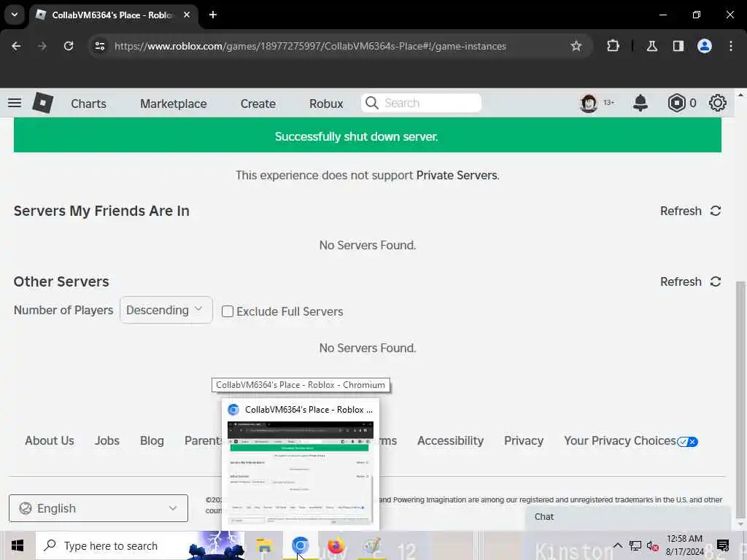The width and height of the screenshot is (747, 560).
Task: Open the notifications bell
Action: click(640, 103)
